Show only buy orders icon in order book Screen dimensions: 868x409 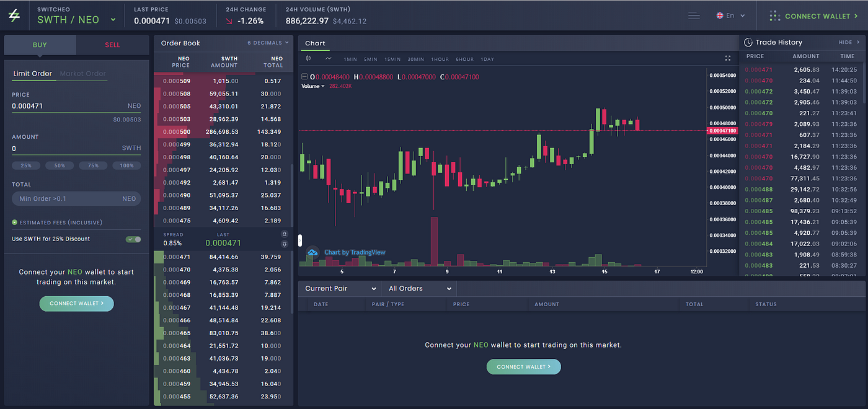tap(285, 244)
